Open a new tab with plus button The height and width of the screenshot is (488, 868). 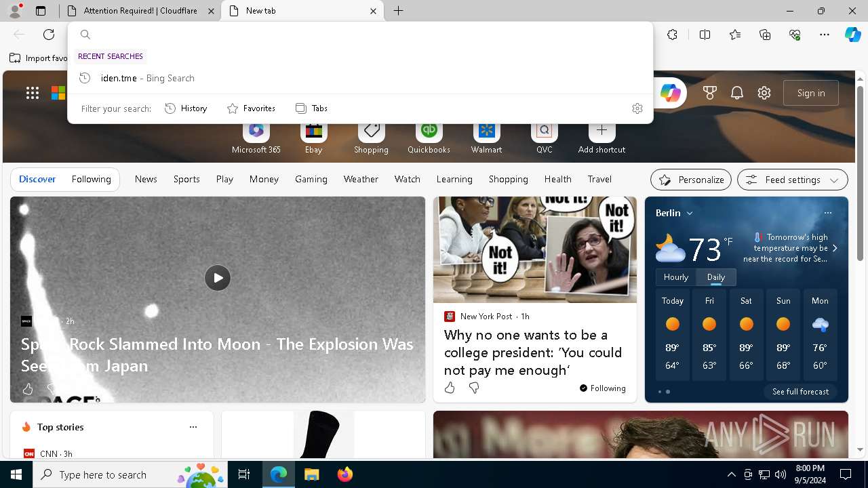coord(399,11)
